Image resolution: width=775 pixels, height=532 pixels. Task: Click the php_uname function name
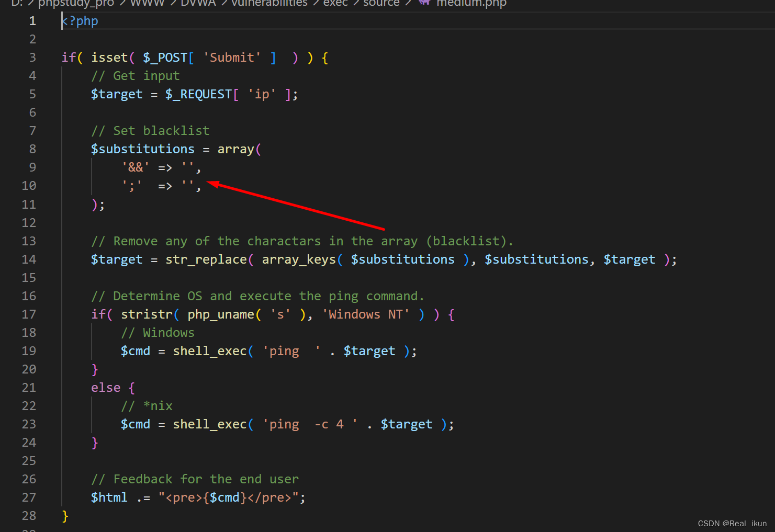point(221,314)
